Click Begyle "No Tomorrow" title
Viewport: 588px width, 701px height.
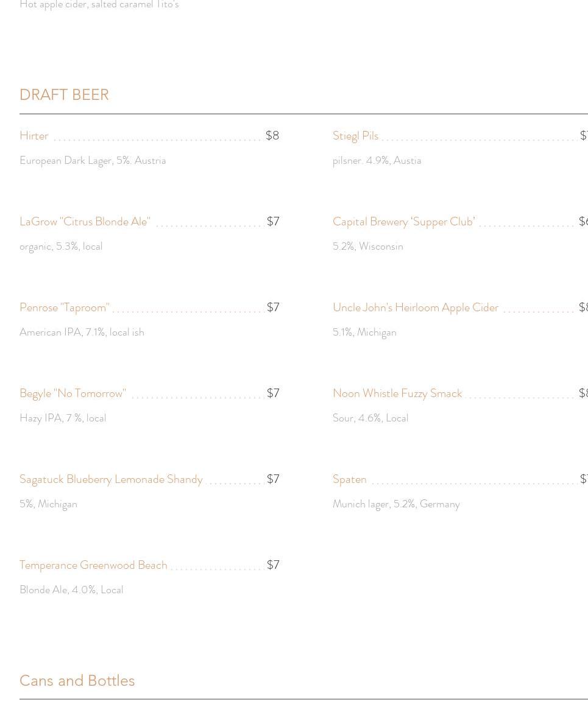(x=73, y=393)
